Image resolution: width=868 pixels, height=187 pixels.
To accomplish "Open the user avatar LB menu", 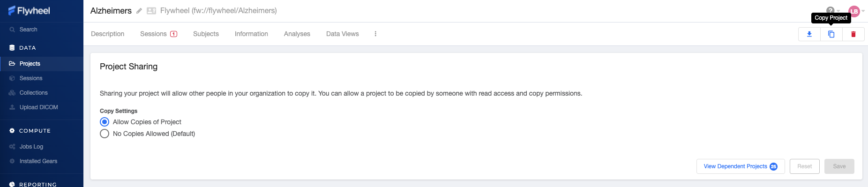I will pos(854,11).
